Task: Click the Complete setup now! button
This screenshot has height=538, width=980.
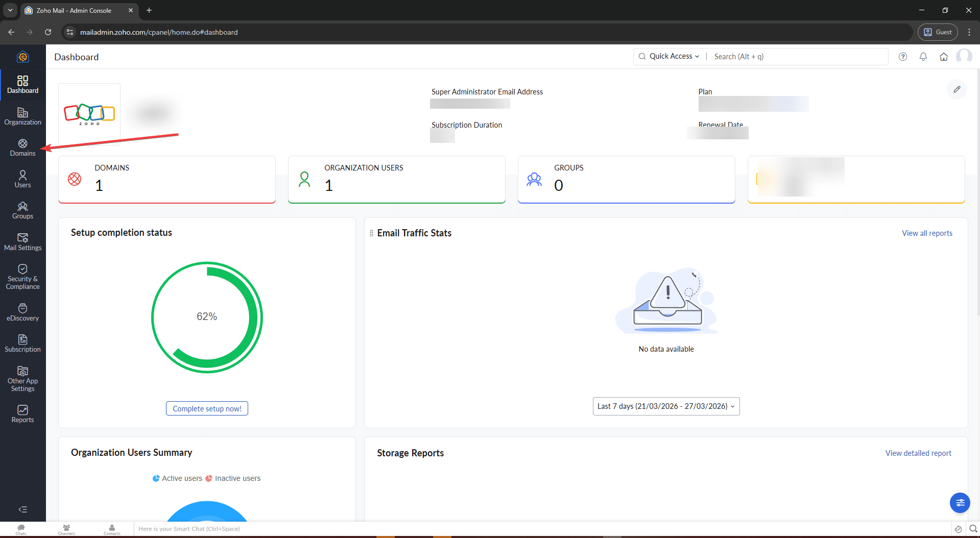Action: point(207,408)
